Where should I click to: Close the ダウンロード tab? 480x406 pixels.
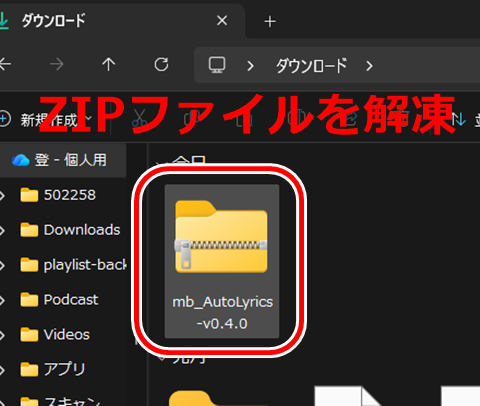pos(222,21)
